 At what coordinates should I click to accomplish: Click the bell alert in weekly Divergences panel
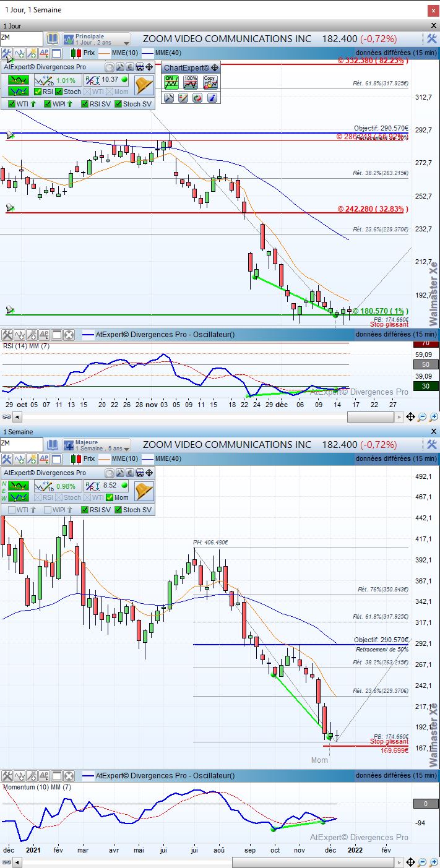[144, 491]
